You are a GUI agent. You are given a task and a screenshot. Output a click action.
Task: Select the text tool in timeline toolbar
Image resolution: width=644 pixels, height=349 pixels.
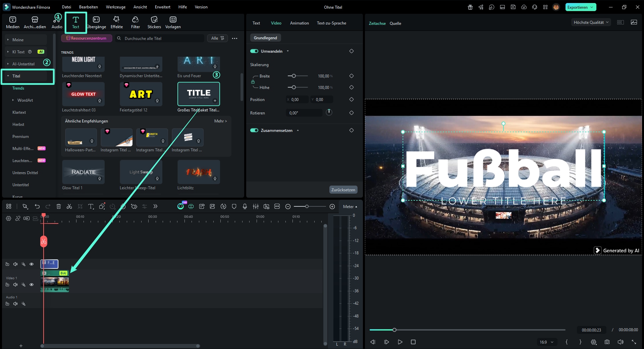pos(91,206)
